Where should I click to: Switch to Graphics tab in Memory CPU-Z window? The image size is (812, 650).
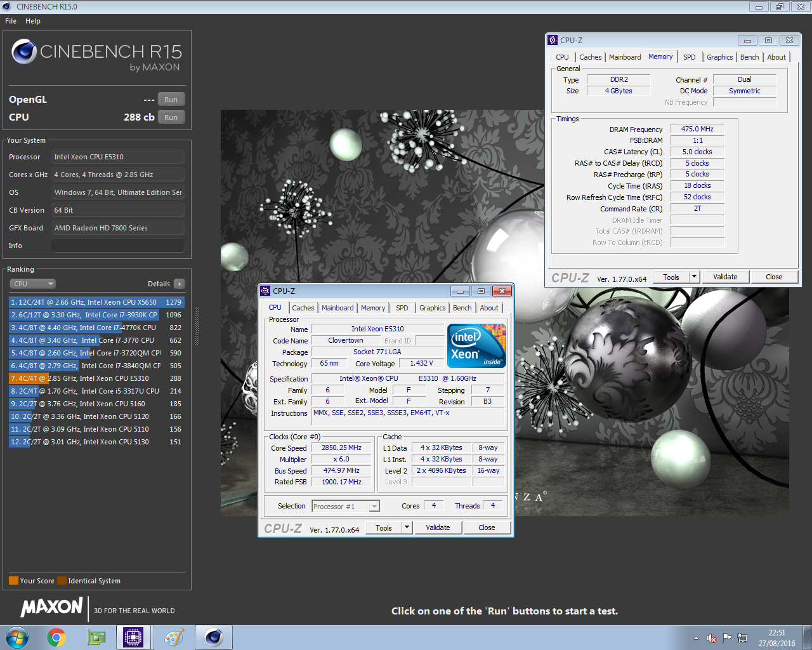(720, 57)
